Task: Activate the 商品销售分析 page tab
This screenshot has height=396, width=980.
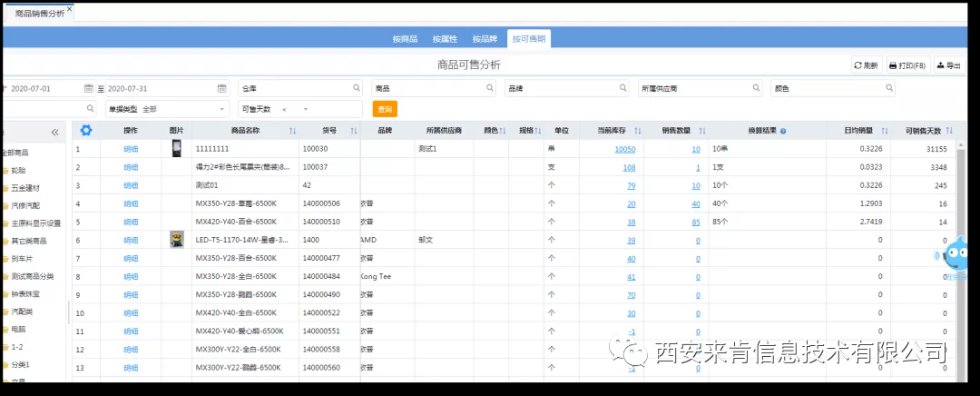Action: [39, 13]
